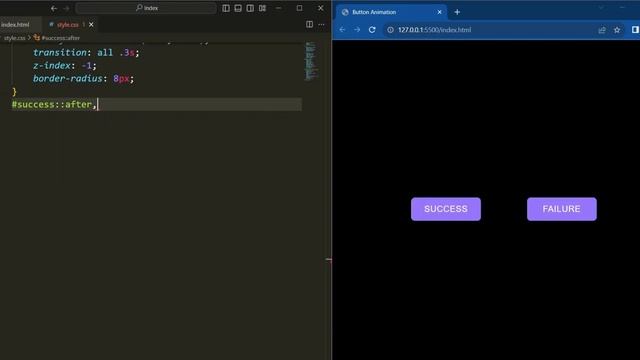Open the browser side panel icon
The height and width of the screenshot is (360, 640).
[636, 30]
